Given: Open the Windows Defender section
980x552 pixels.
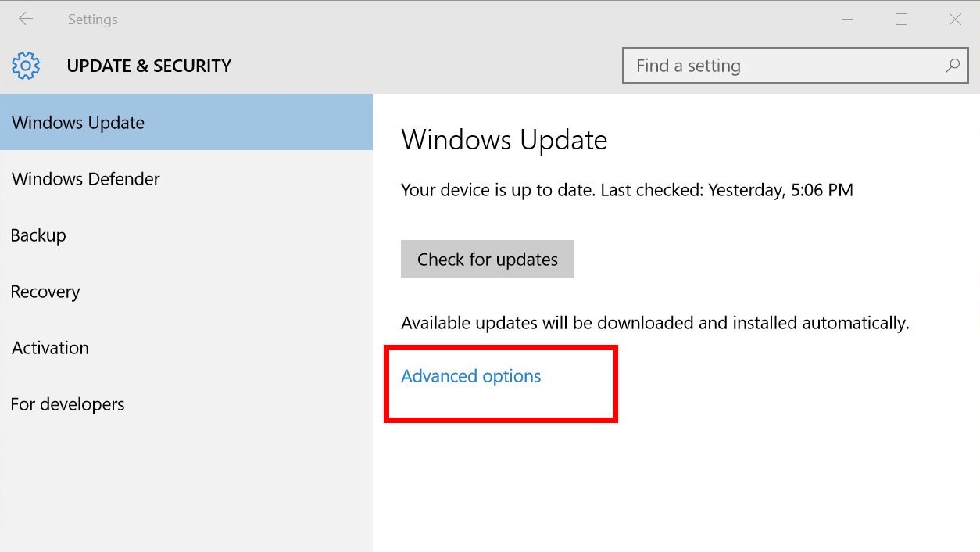Looking at the screenshot, I should click(186, 178).
